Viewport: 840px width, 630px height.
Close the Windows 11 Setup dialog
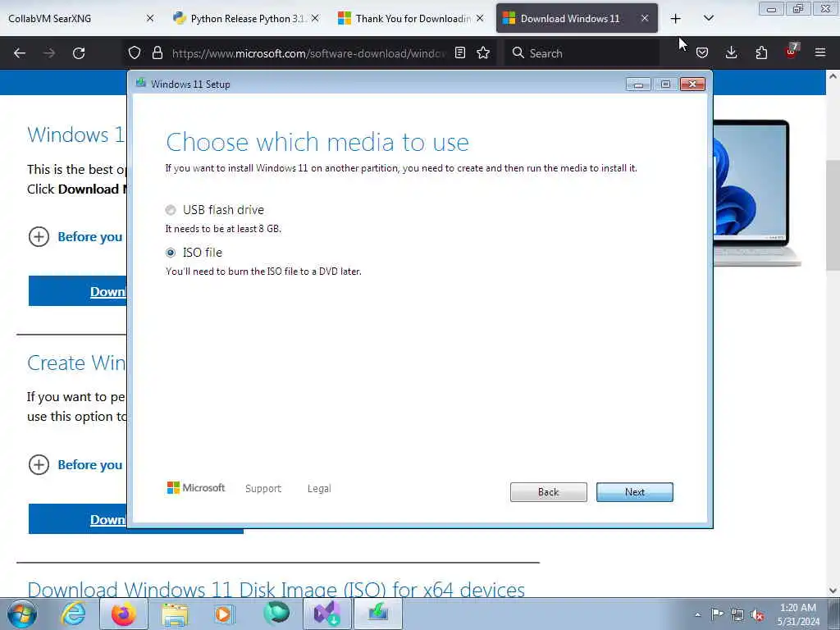click(692, 84)
